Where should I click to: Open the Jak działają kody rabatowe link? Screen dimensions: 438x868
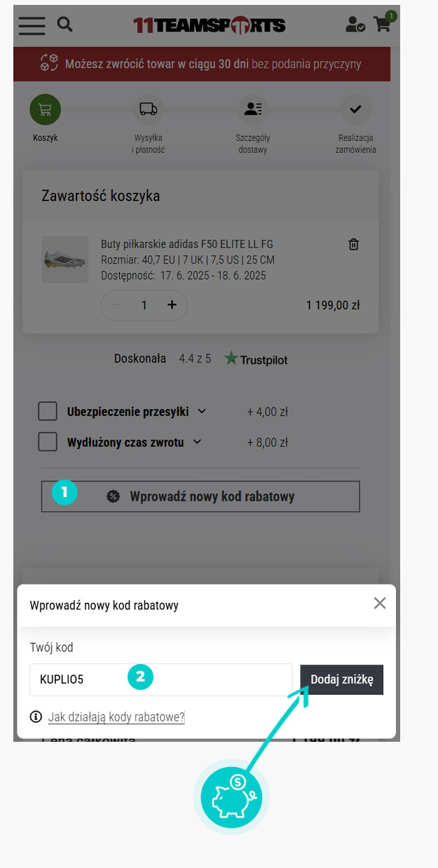click(x=116, y=717)
